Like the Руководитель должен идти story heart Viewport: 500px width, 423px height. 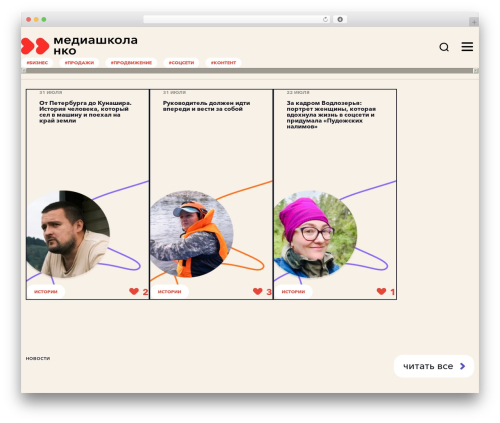(x=258, y=291)
